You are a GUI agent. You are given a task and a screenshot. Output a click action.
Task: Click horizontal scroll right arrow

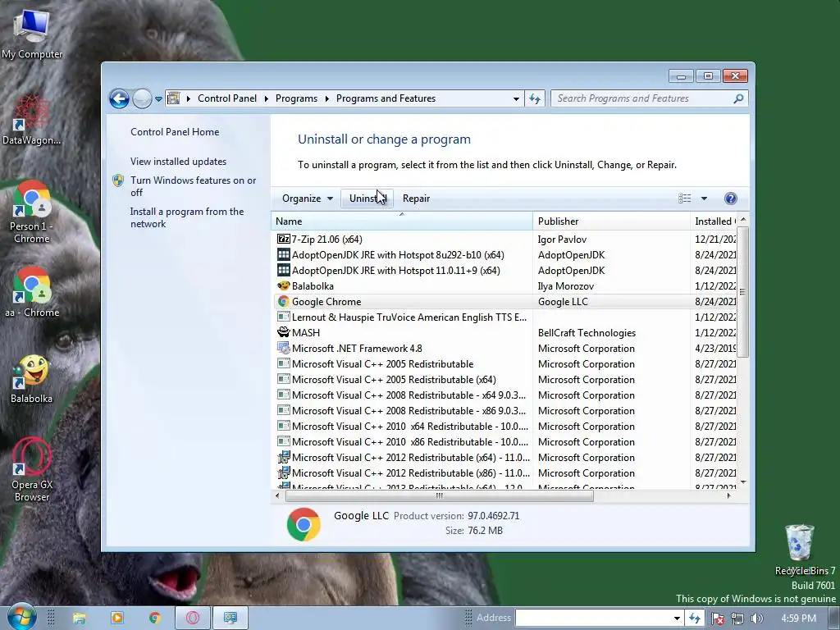click(728, 496)
